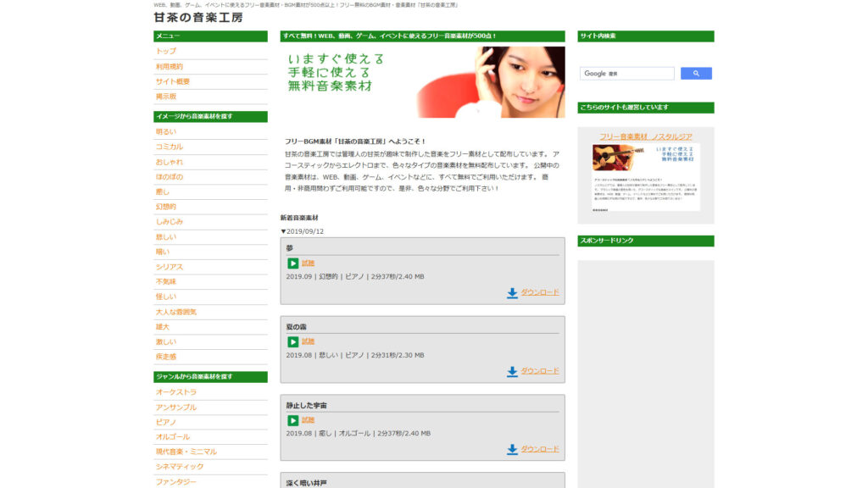The image size is (868, 488).
Task: Click download arrow icon for 夢
Action: pos(512,292)
